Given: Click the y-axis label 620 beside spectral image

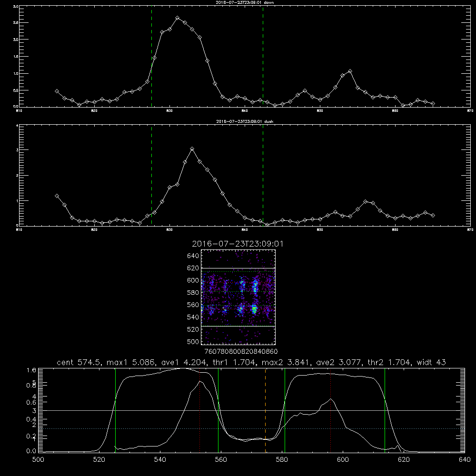Looking at the screenshot, I should coord(193,268).
